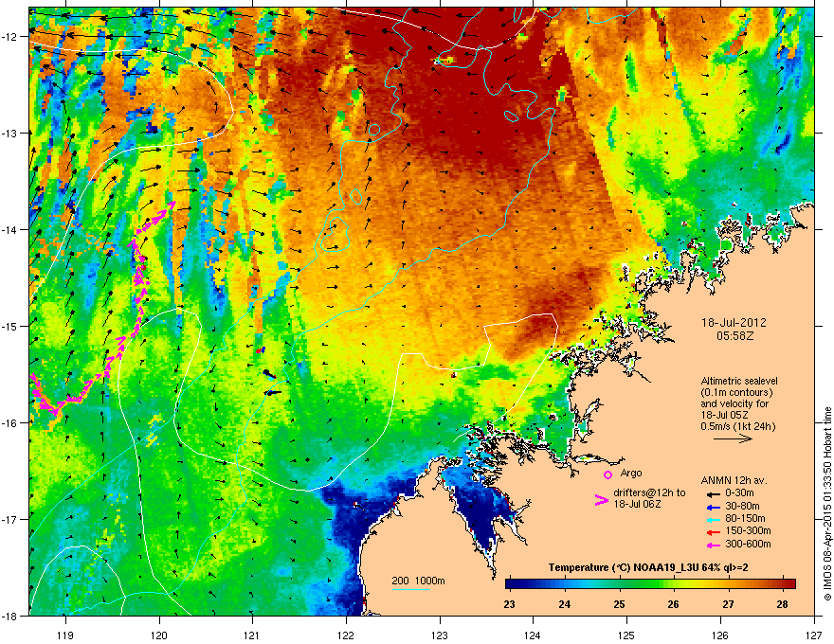
Task: Click the '30-80m' depth label
Action: coord(742,507)
